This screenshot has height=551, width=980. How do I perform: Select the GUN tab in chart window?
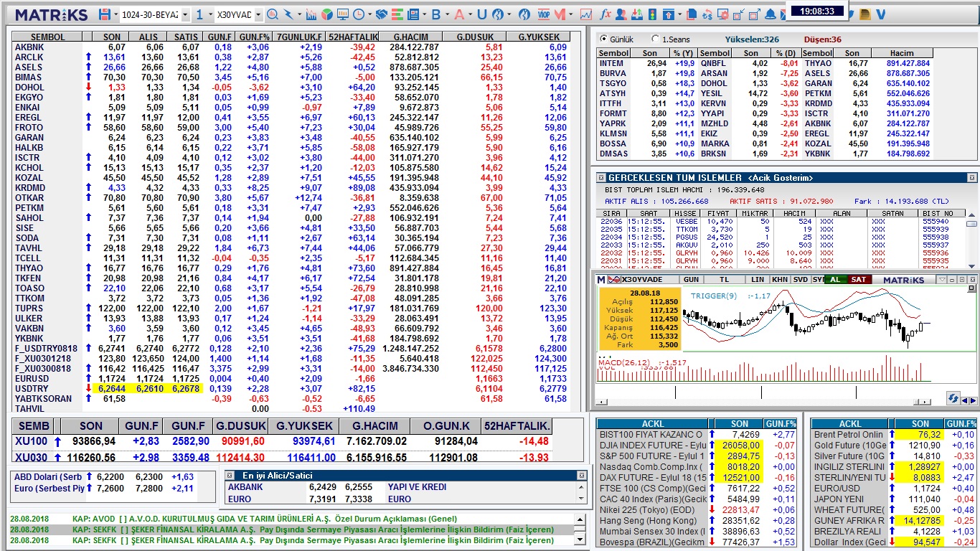[x=692, y=280]
